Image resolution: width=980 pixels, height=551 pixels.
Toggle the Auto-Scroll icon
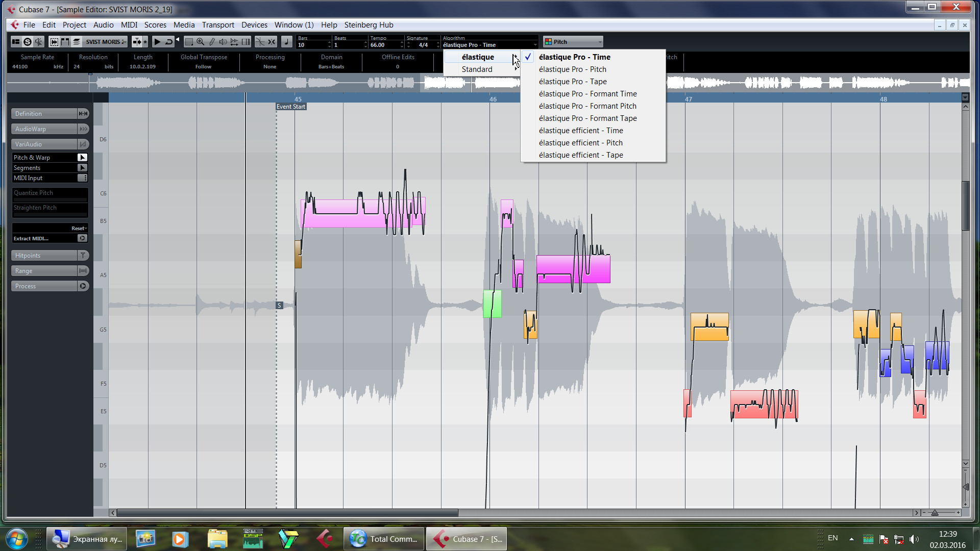coord(137,42)
